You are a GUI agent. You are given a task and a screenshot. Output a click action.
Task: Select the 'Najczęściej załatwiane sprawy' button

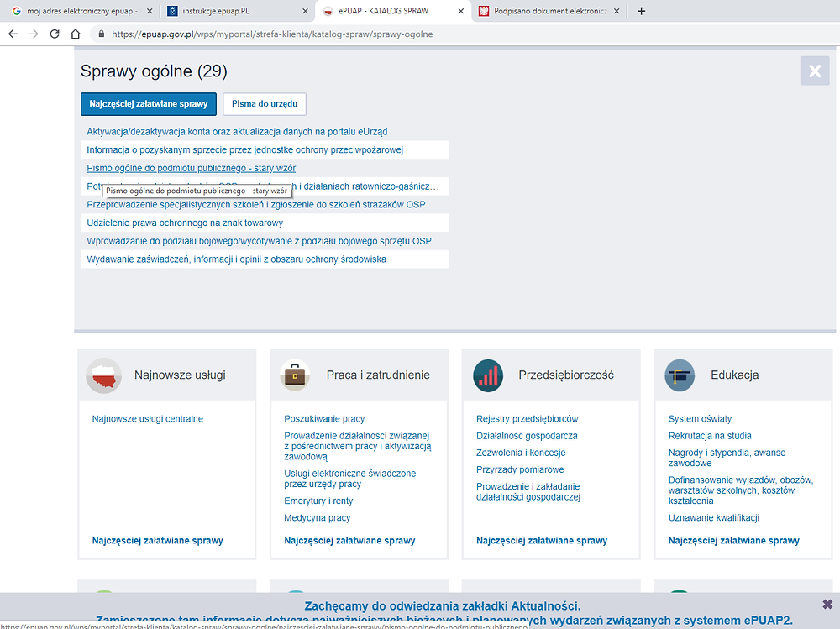149,104
